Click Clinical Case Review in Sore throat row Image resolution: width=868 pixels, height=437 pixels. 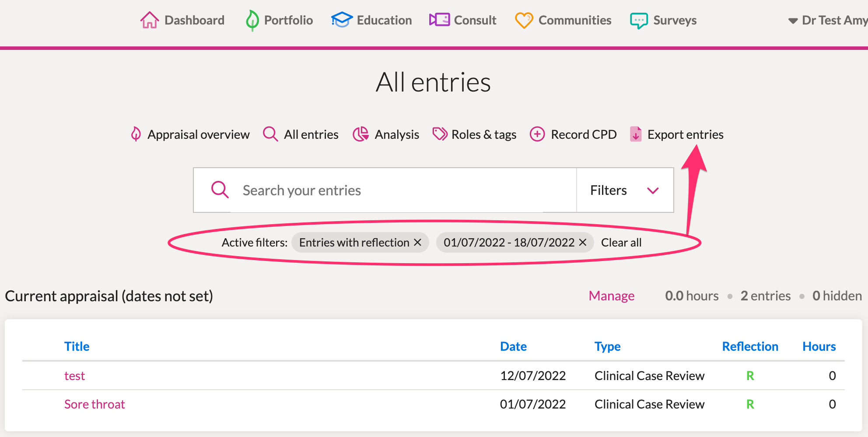pyautogui.click(x=649, y=404)
